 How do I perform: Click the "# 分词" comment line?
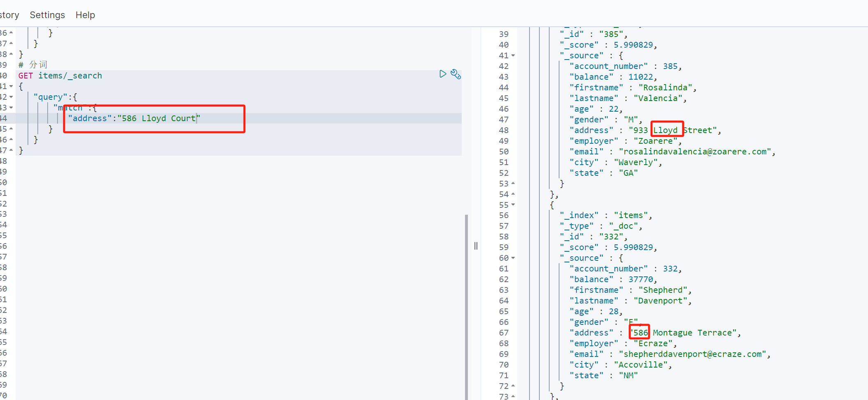(33, 65)
